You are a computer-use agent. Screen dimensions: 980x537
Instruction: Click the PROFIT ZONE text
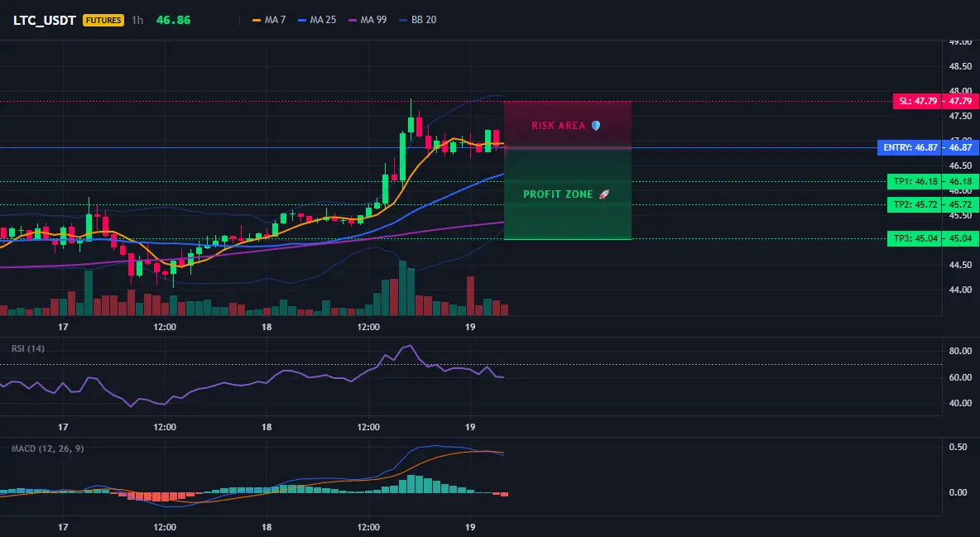pyautogui.click(x=558, y=194)
